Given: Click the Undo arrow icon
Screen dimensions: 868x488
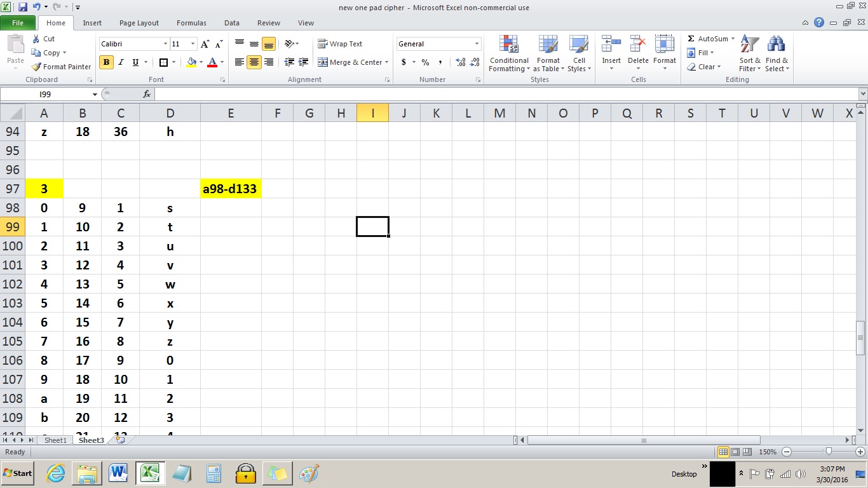Looking at the screenshot, I should (37, 8).
